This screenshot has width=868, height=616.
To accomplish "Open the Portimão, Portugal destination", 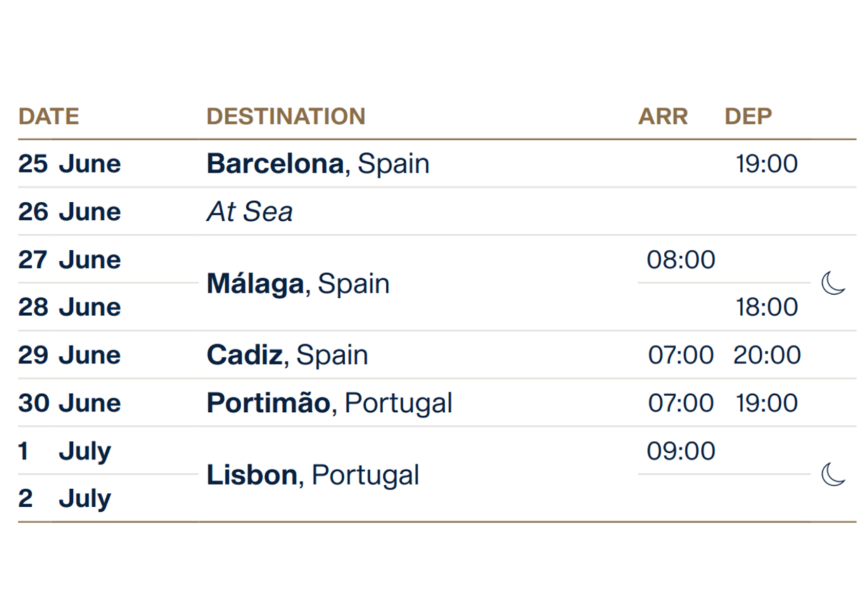I will click(x=329, y=403).
